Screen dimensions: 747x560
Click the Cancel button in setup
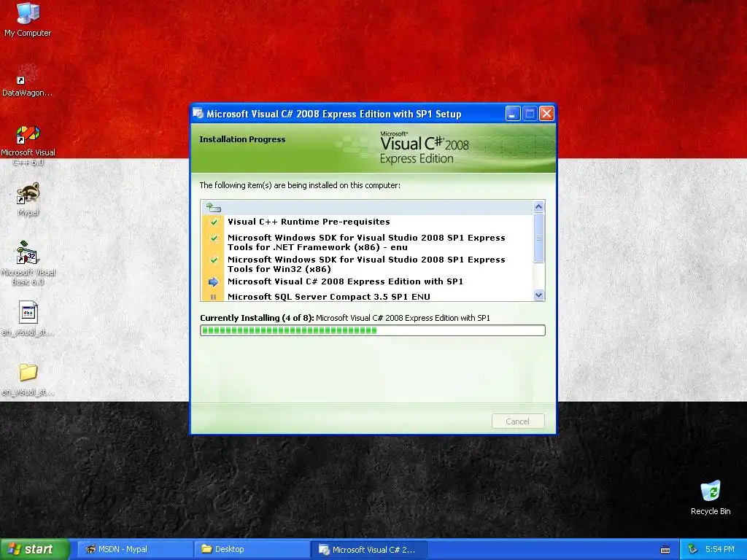518,421
